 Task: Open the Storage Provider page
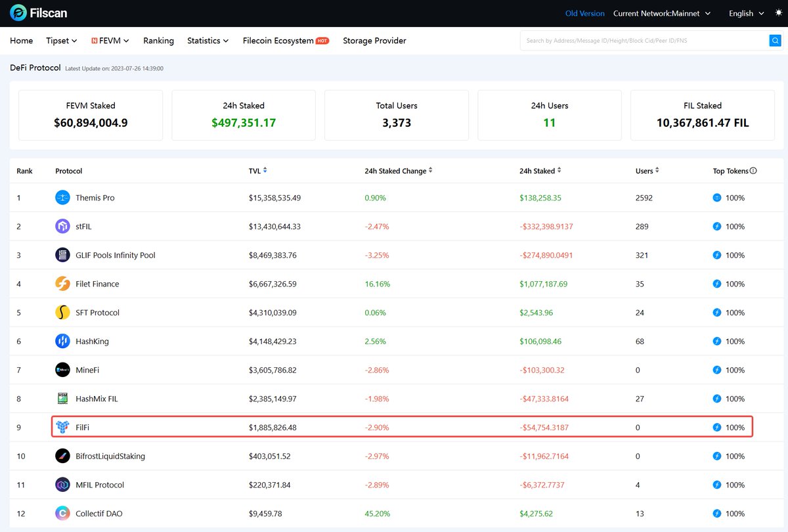pyautogui.click(x=374, y=41)
